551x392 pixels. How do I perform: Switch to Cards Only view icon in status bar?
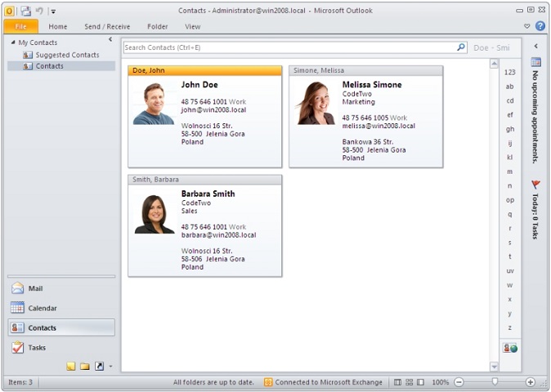pyautogui.click(x=409, y=382)
